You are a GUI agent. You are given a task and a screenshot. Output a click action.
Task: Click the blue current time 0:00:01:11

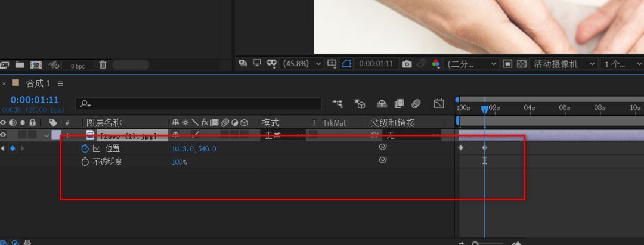pyautogui.click(x=35, y=100)
